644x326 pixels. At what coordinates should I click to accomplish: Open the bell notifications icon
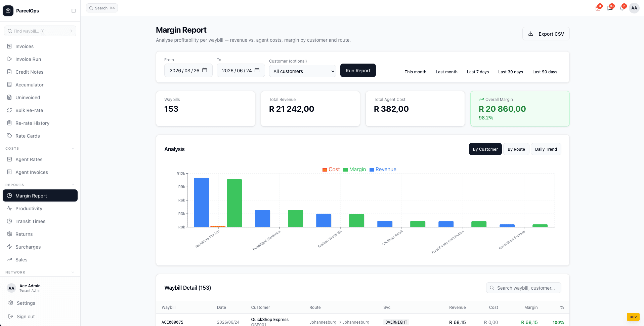[622, 8]
